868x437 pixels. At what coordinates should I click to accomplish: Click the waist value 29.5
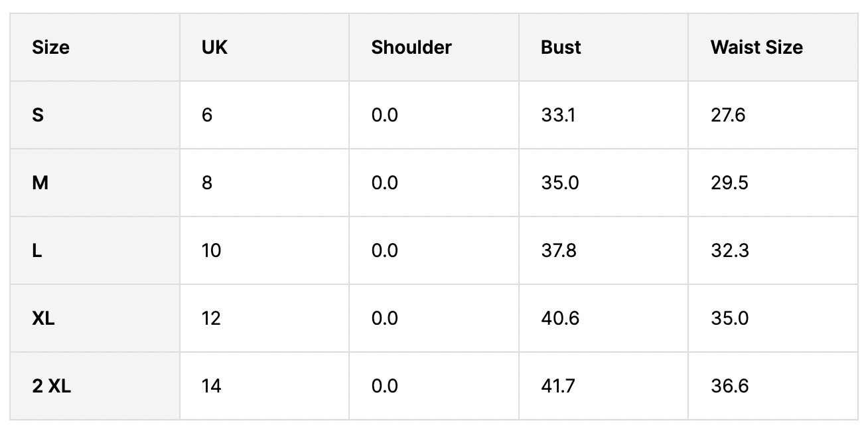click(729, 183)
